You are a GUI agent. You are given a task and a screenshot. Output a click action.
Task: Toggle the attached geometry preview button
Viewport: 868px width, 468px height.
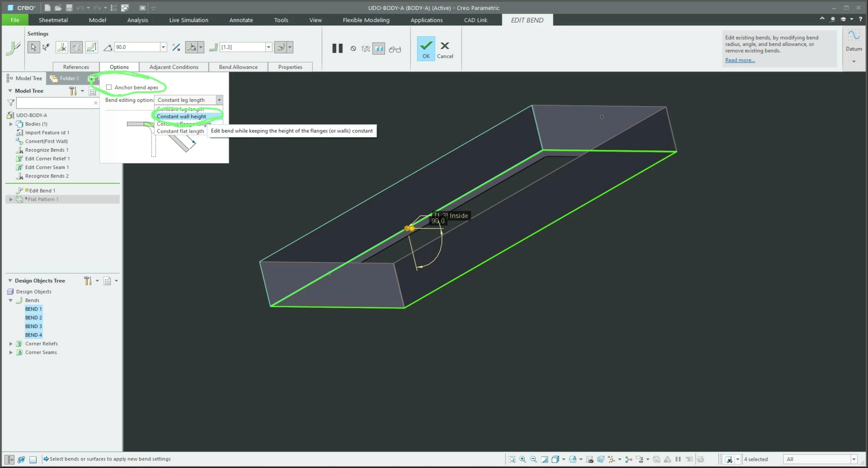[x=379, y=49]
